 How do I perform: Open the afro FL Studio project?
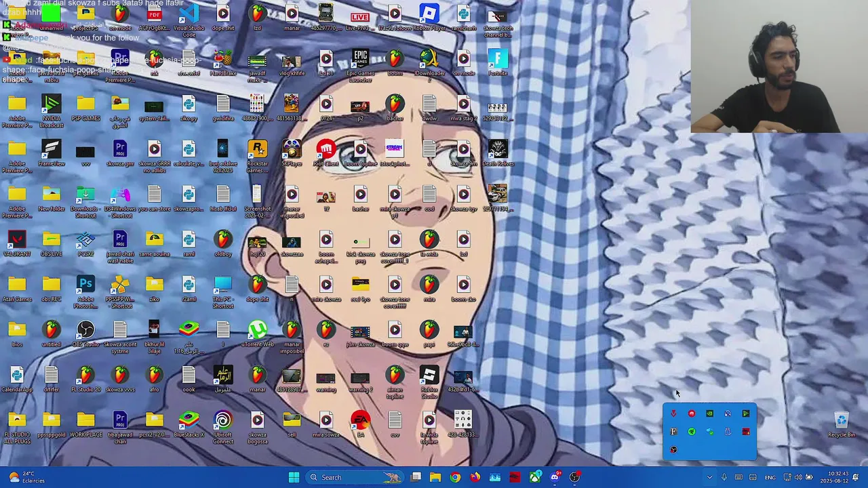[x=155, y=380]
